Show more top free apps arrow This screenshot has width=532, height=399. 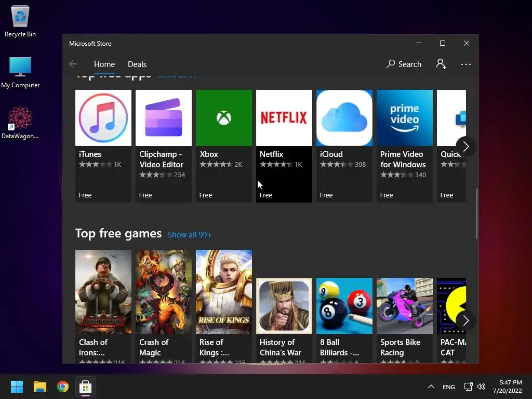[x=466, y=146]
